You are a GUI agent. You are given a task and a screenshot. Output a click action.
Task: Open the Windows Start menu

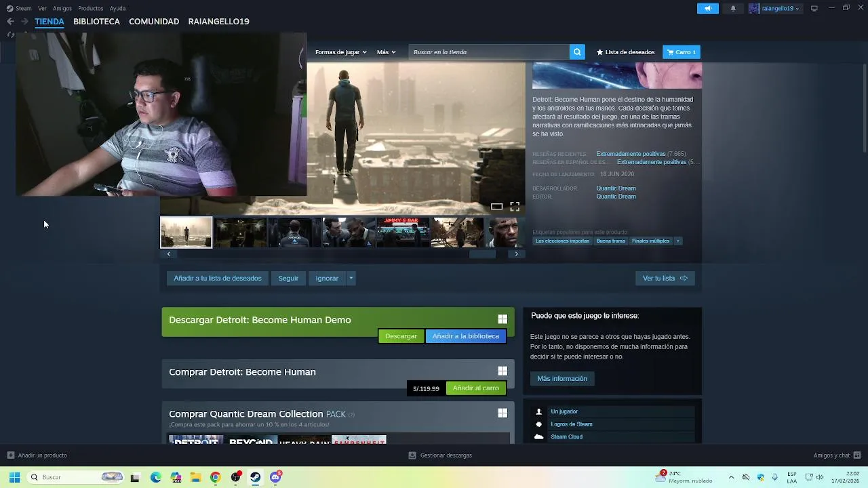click(14, 477)
